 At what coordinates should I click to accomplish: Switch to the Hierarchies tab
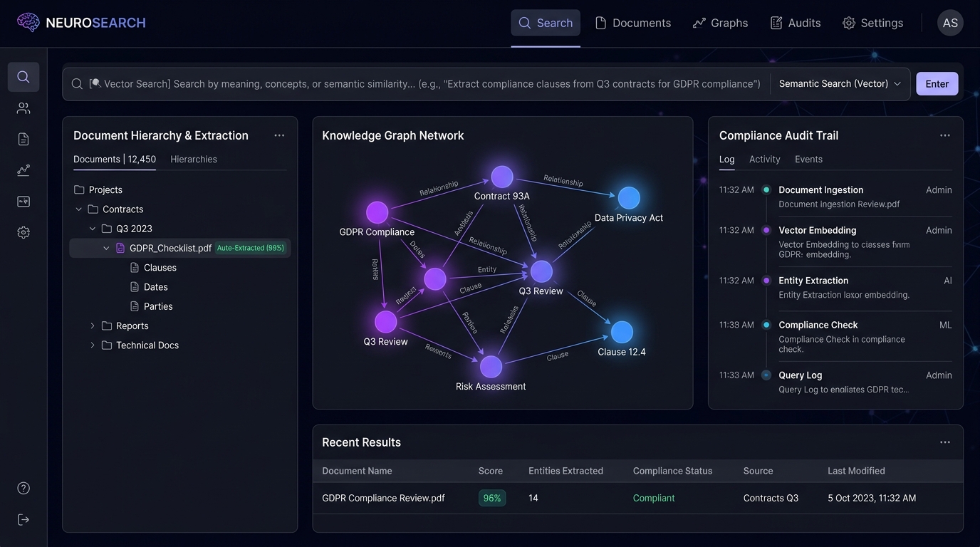194,159
